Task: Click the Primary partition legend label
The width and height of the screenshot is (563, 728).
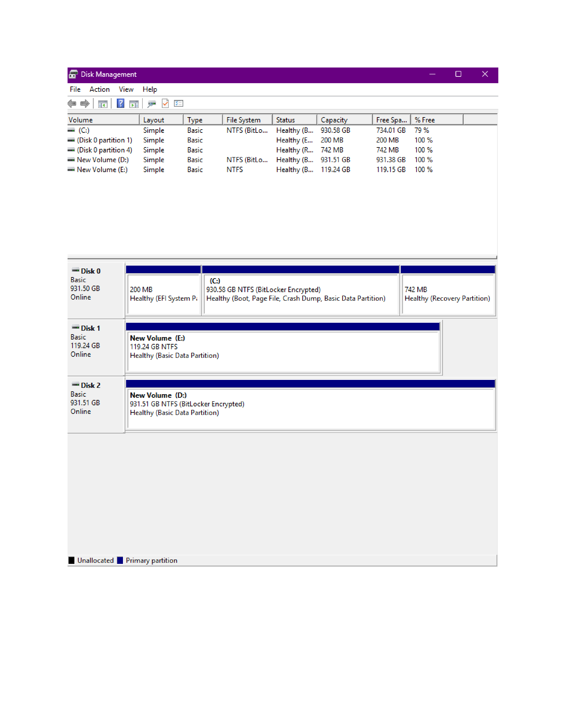Action: tap(152, 561)
